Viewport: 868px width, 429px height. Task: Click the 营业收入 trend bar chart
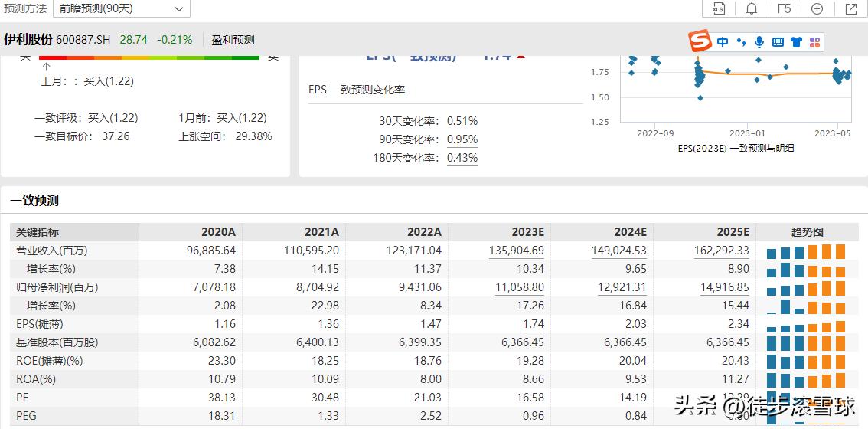[x=806, y=251]
